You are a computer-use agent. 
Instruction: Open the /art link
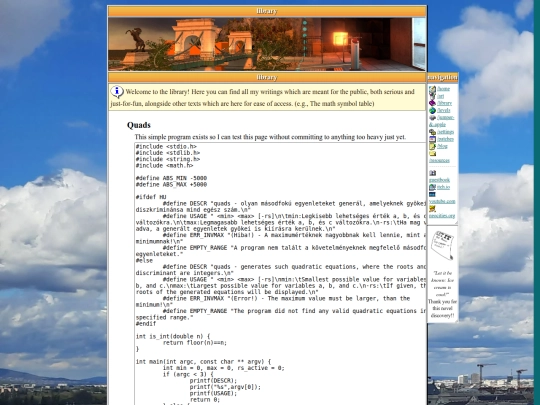(x=440, y=96)
